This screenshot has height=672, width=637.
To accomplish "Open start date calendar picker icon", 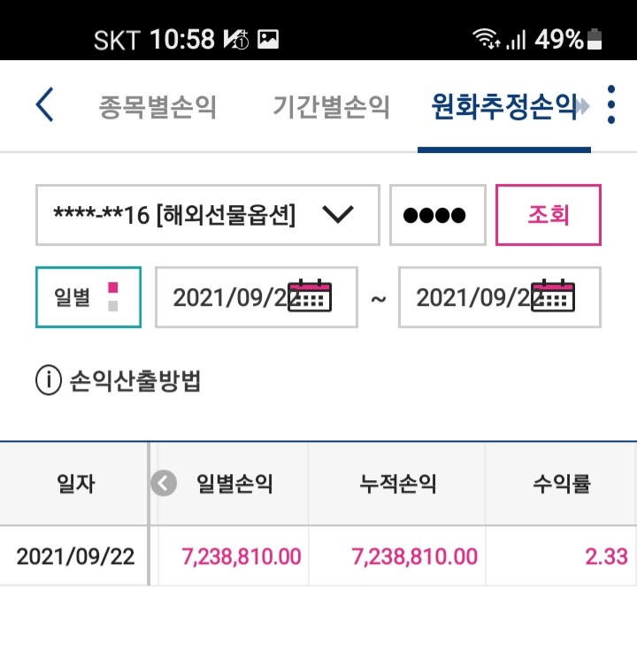I will pos(310,295).
